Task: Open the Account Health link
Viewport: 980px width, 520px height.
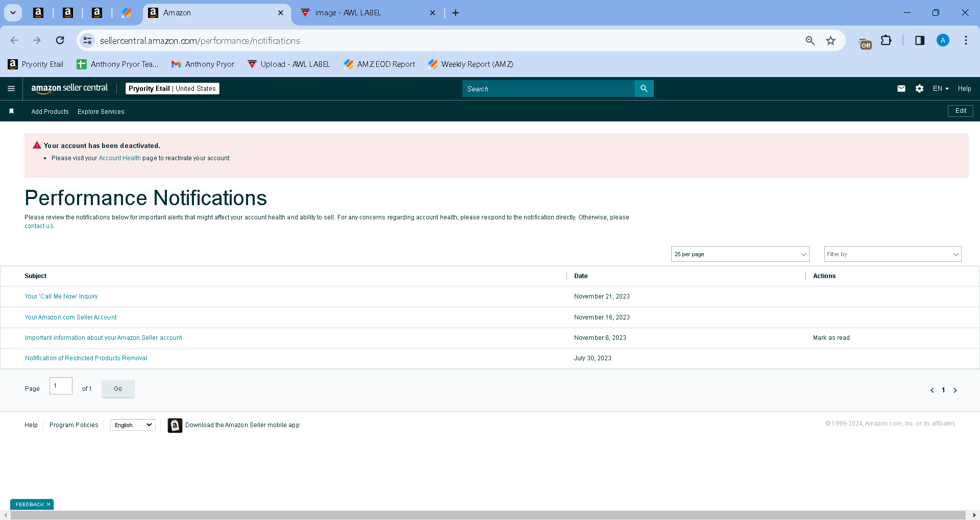Action: [x=119, y=158]
